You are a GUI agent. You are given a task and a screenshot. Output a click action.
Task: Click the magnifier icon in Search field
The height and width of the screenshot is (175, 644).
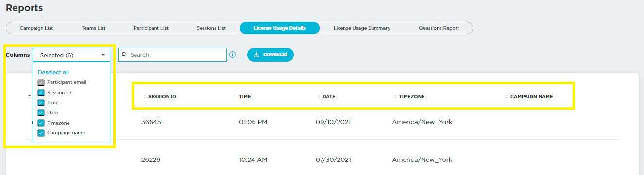coord(124,55)
